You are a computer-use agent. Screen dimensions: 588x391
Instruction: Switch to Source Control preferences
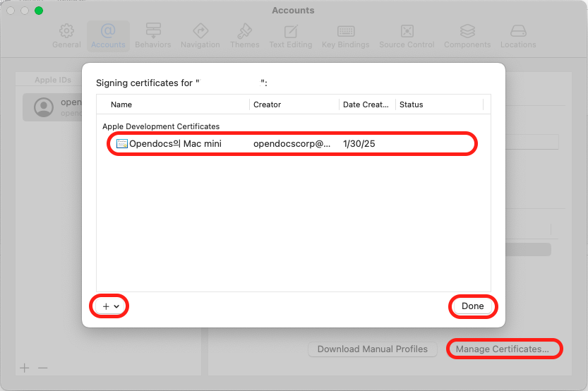coord(407,37)
